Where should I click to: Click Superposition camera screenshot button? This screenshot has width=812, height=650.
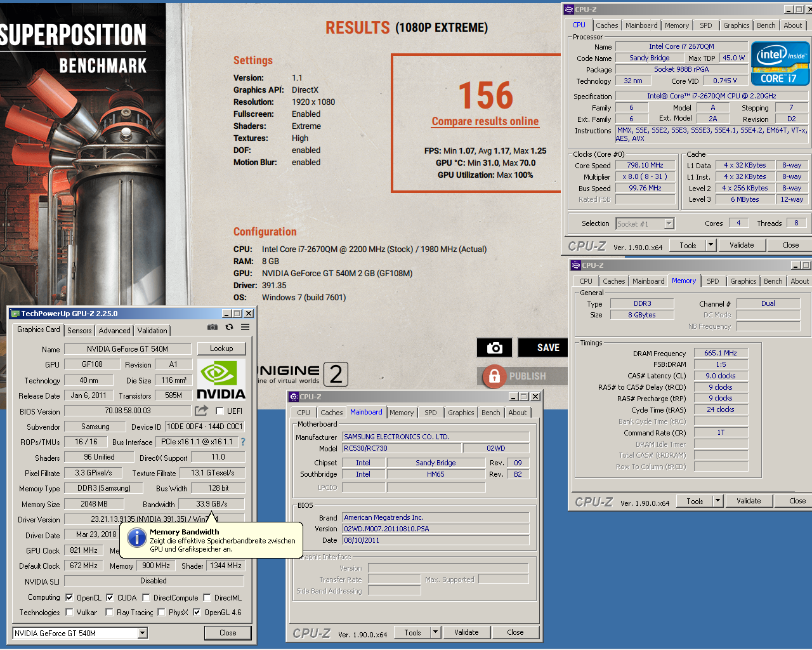494,347
